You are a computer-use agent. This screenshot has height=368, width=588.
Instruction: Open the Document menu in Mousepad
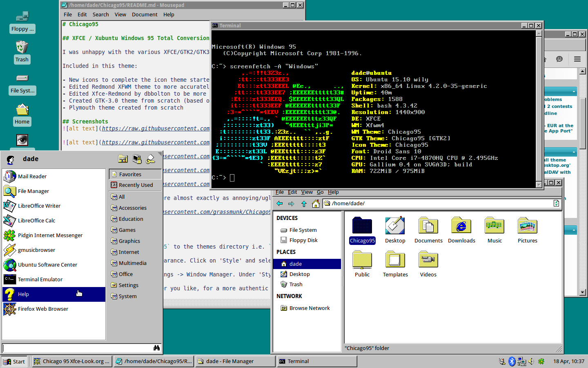click(x=145, y=15)
